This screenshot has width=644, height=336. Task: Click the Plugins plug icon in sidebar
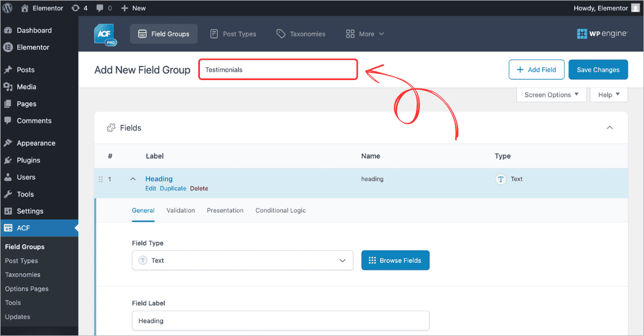click(x=8, y=160)
